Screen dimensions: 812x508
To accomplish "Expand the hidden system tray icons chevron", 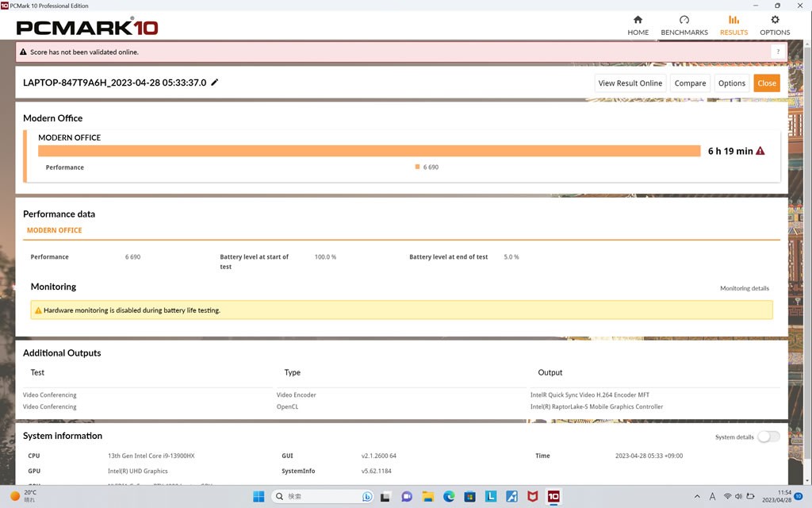I will pyautogui.click(x=697, y=496).
